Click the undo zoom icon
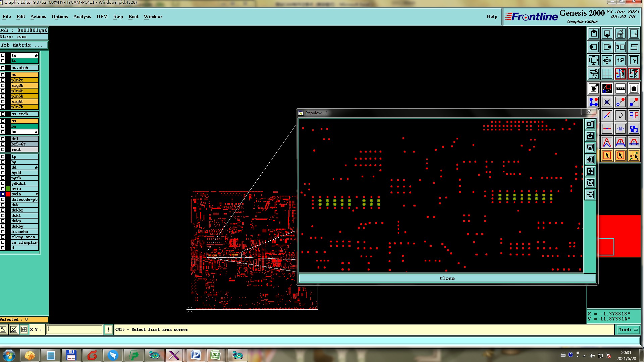644x362 pixels. click(620, 47)
